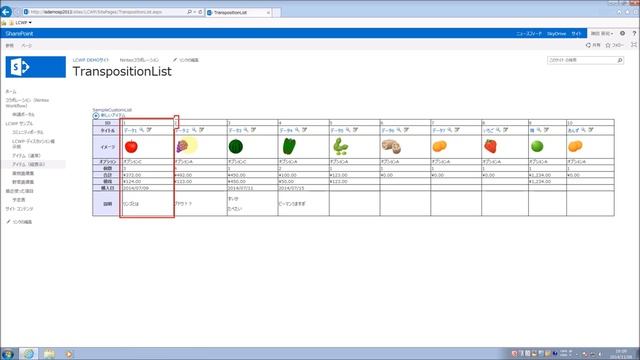This screenshot has height=360, width=640.
Task: Open Sites link in top bar
Action: pyautogui.click(x=576, y=33)
